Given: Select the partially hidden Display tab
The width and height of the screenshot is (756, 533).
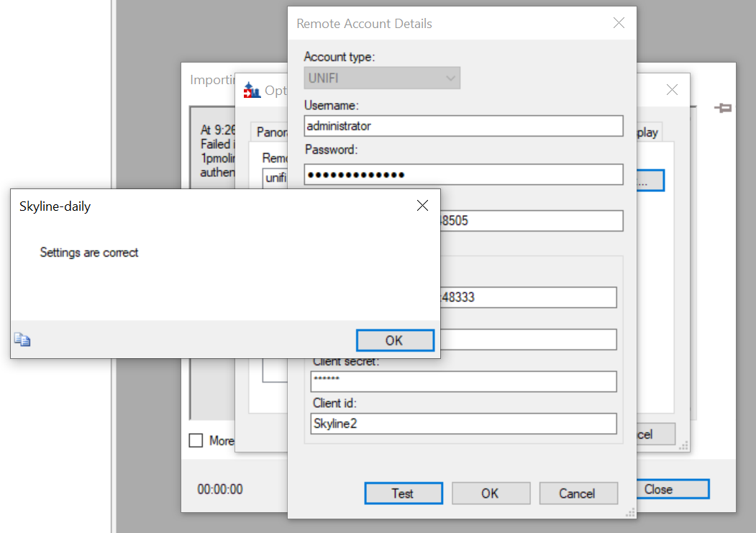Looking at the screenshot, I should tap(647, 132).
